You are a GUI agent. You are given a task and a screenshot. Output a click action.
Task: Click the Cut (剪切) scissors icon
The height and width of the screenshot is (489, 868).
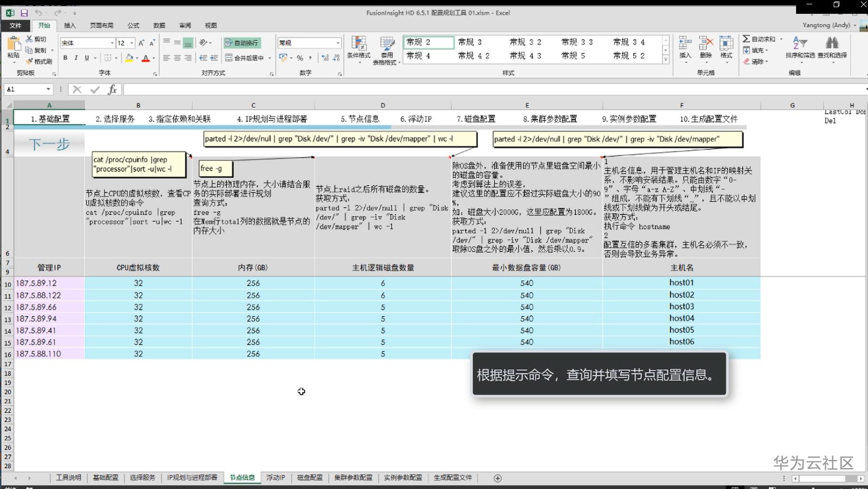click(x=30, y=39)
